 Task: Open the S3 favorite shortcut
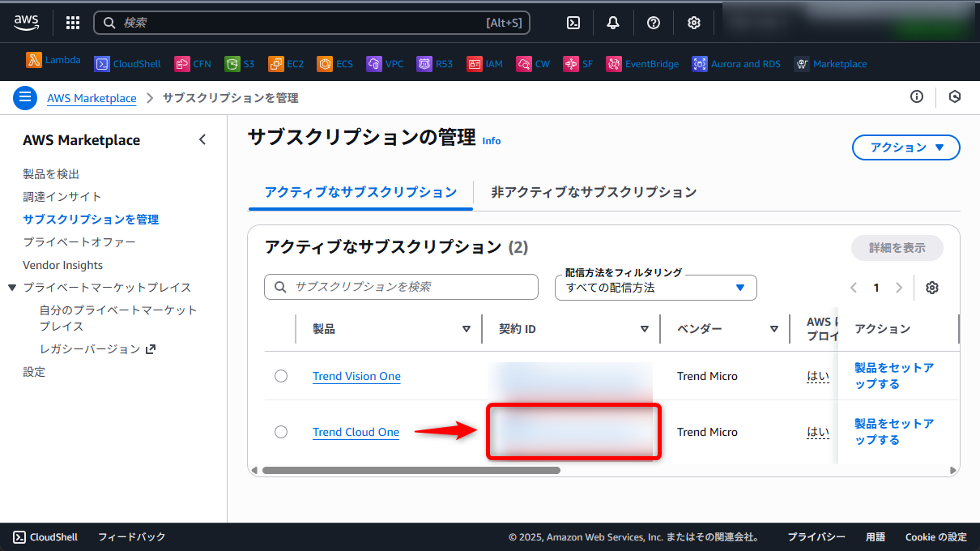click(x=240, y=64)
